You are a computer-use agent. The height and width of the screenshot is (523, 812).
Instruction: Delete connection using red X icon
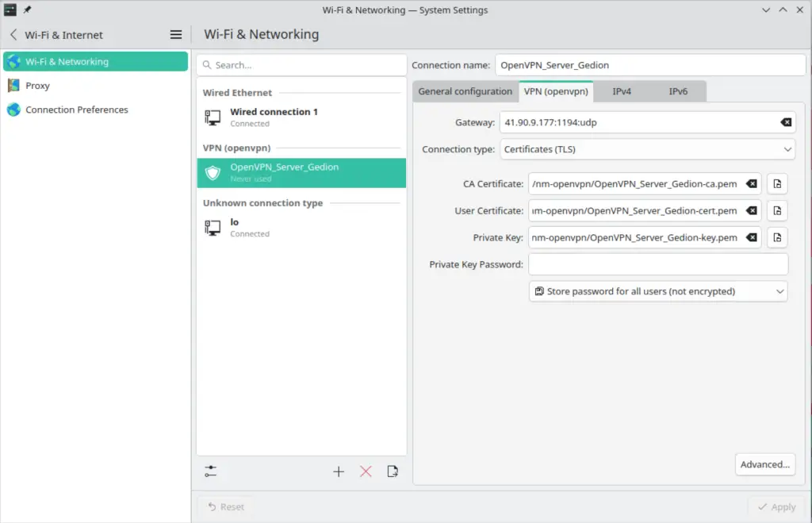point(365,471)
